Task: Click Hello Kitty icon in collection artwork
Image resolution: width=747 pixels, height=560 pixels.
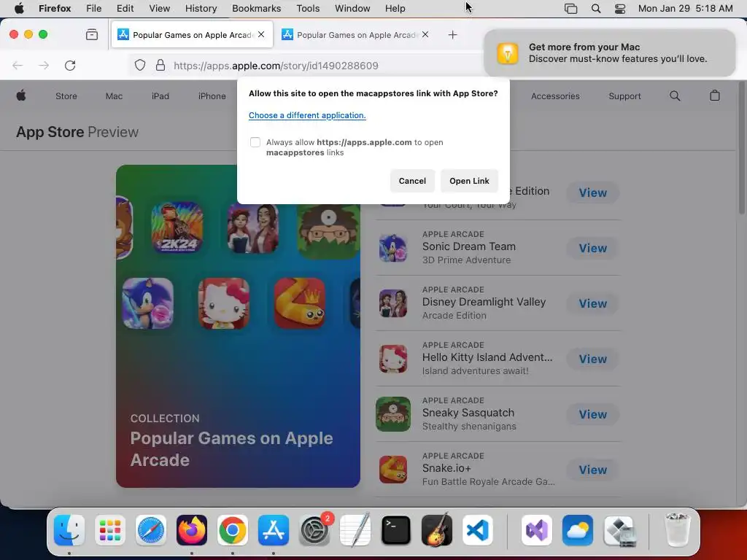Action: (x=224, y=303)
